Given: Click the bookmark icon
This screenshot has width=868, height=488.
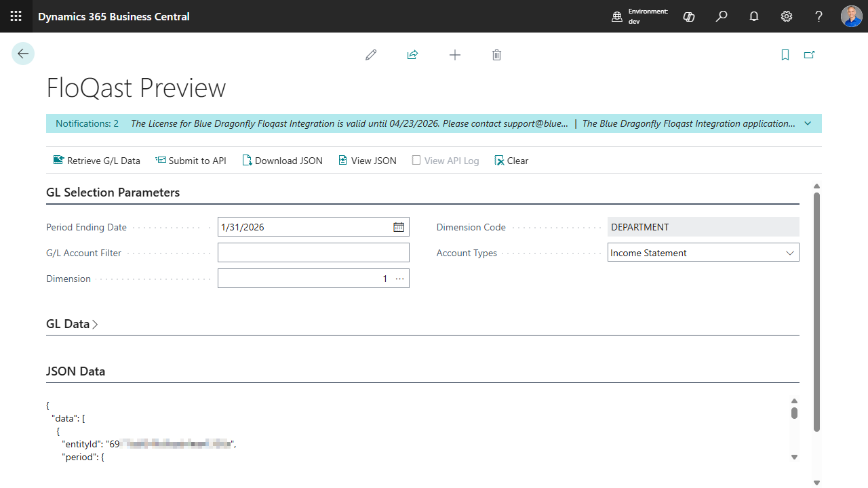Looking at the screenshot, I should (x=785, y=55).
